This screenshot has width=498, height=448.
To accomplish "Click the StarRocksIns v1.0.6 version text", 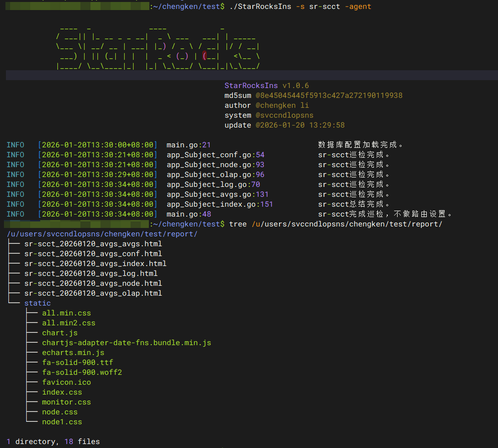I will [267, 86].
